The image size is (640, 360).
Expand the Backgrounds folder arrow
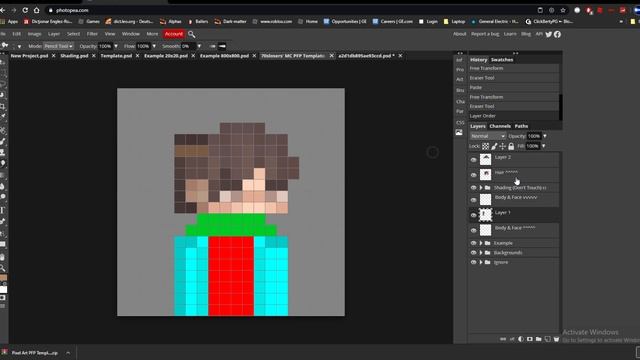tap(481, 253)
